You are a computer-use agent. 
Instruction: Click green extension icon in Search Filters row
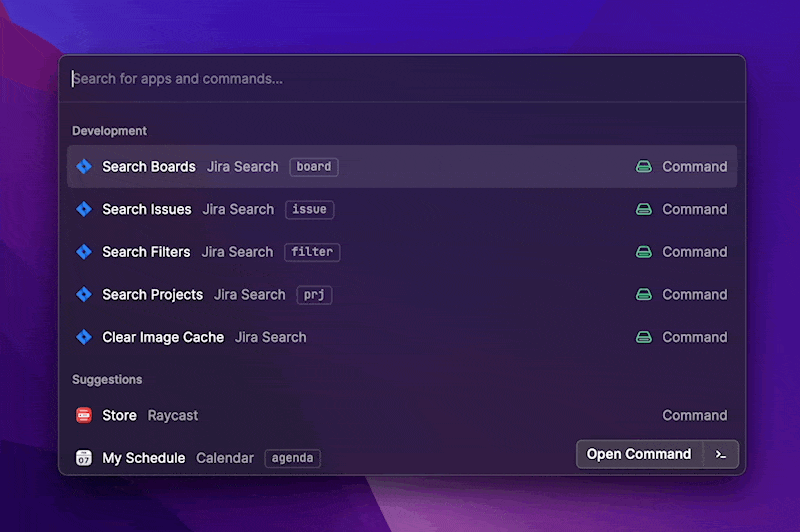(643, 251)
